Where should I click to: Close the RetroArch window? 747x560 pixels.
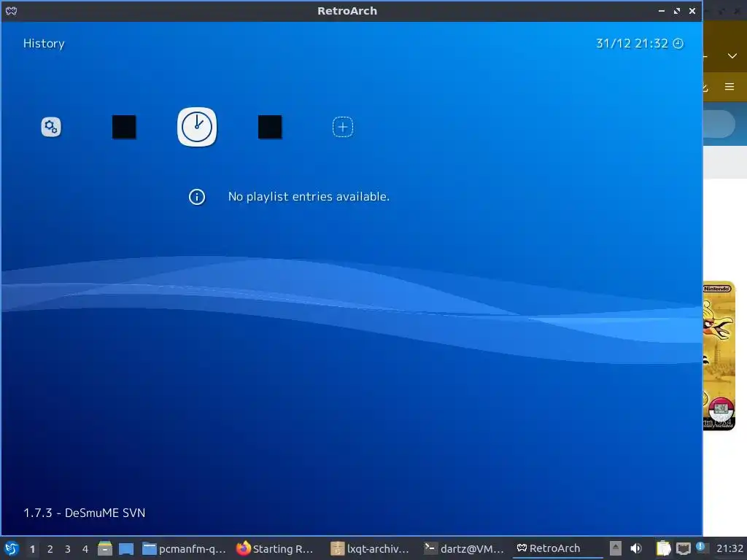pyautogui.click(x=692, y=10)
